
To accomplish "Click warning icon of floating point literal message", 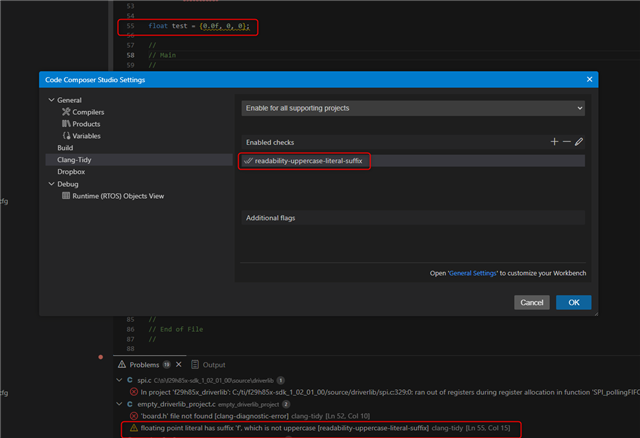I will tap(133, 428).
